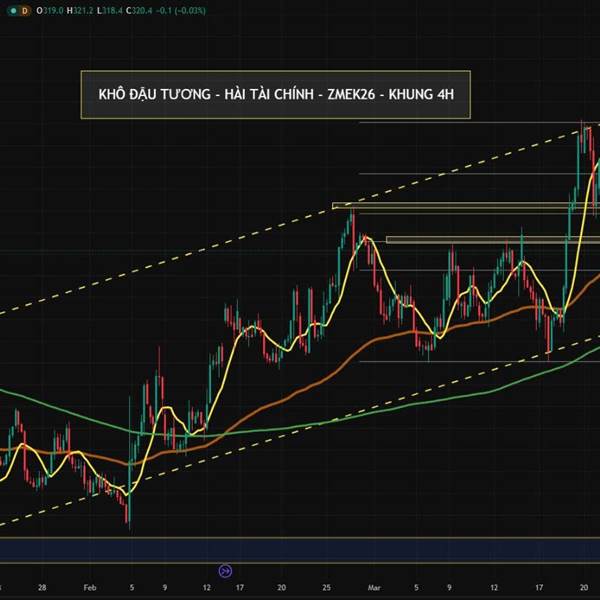
Task: Click the green market status dot
Action: click(13, 11)
